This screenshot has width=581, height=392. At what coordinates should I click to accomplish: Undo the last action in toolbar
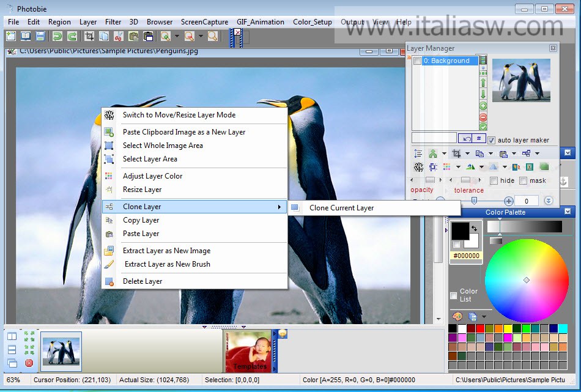tap(57, 36)
